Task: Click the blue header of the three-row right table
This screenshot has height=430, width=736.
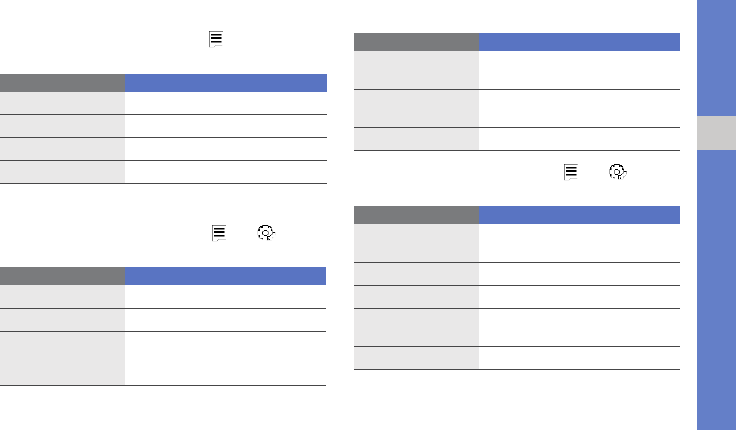Action: pyautogui.click(x=579, y=42)
